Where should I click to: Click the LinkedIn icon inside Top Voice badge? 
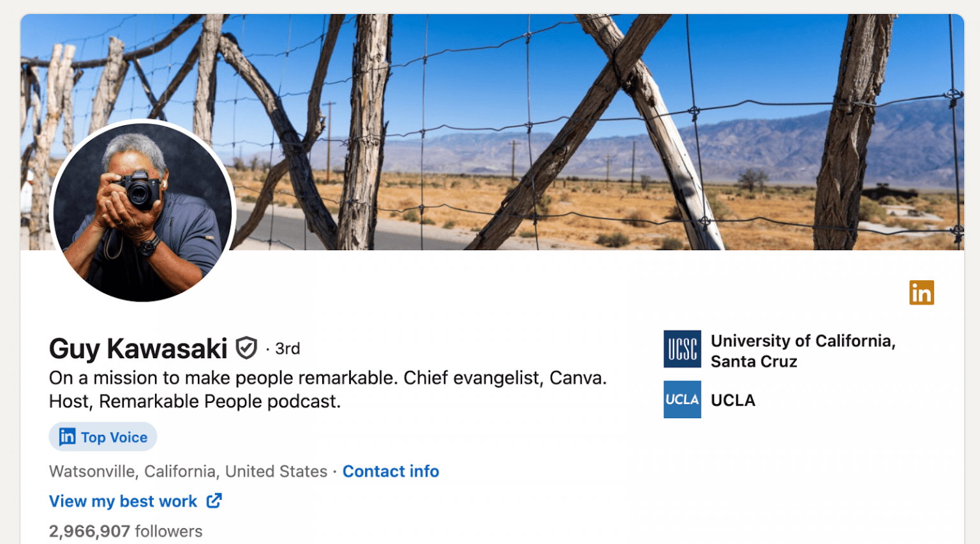[67, 437]
